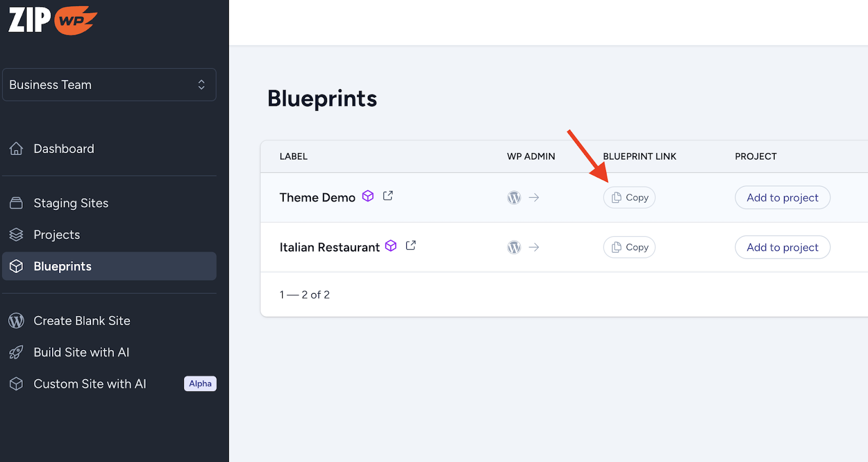The image size is (868, 462).
Task: Open the Dashboard from the sidebar
Action: (x=63, y=148)
